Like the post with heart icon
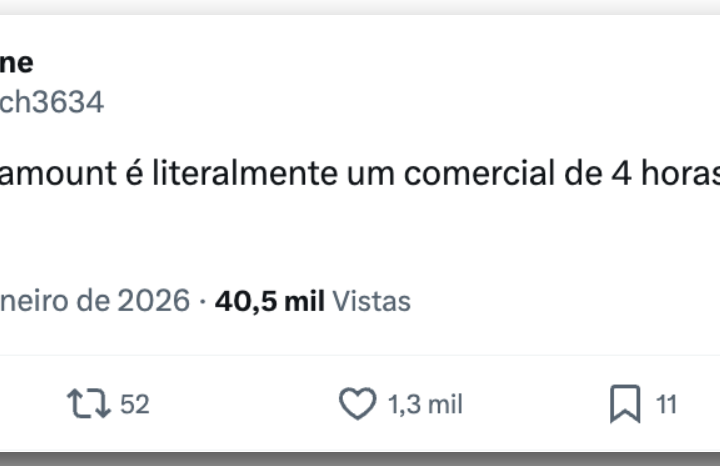 pos(357,404)
